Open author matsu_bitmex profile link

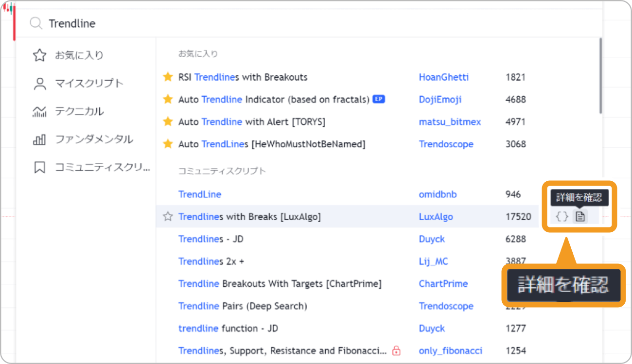pos(450,122)
